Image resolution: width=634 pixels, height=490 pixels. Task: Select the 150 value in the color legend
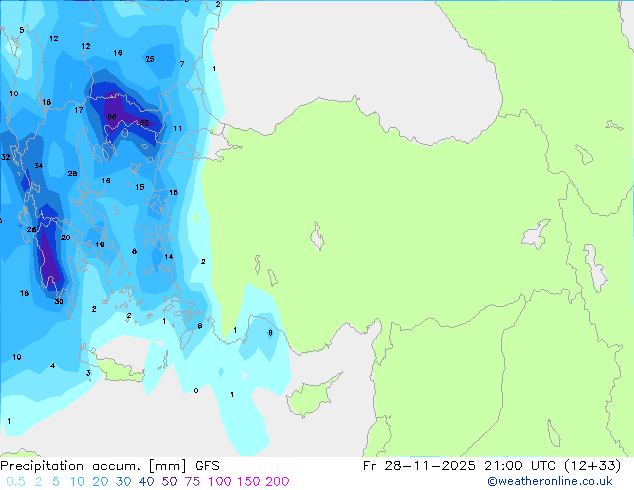pyautogui.click(x=248, y=482)
